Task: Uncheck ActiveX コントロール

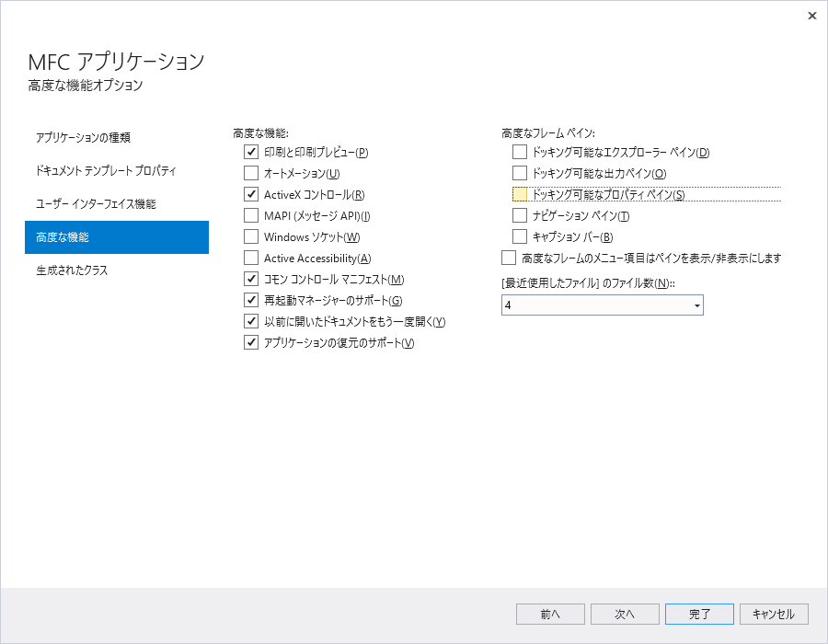Action: point(251,194)
